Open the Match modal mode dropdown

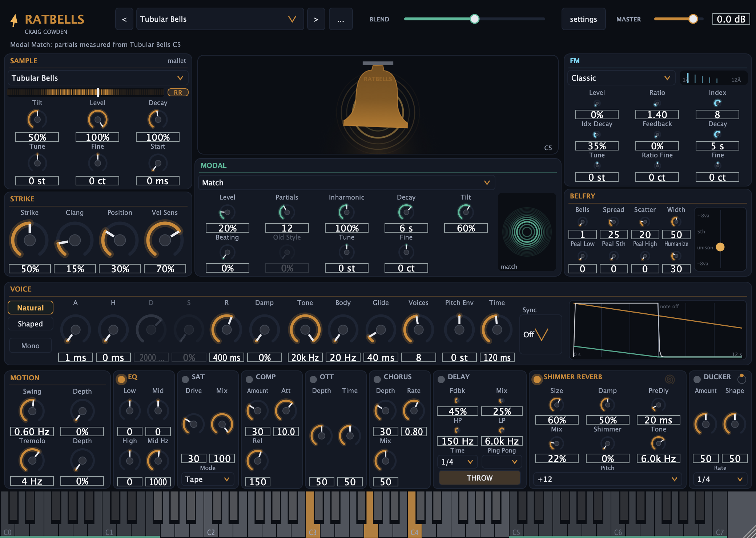click(346, 182)
